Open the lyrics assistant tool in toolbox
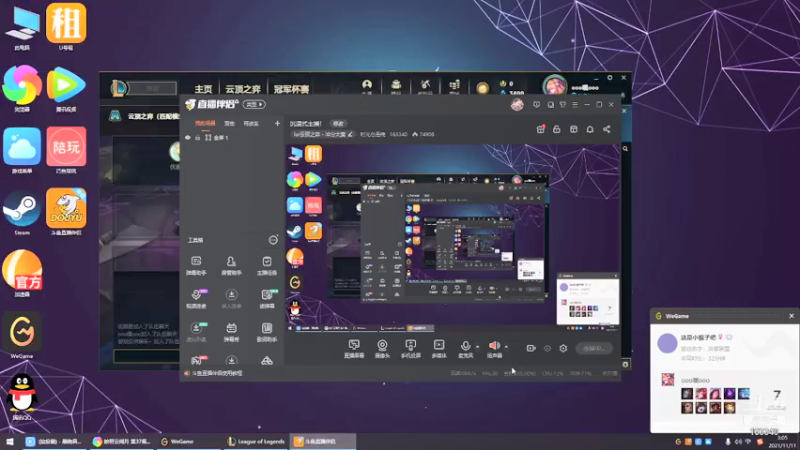 [267, 332]
